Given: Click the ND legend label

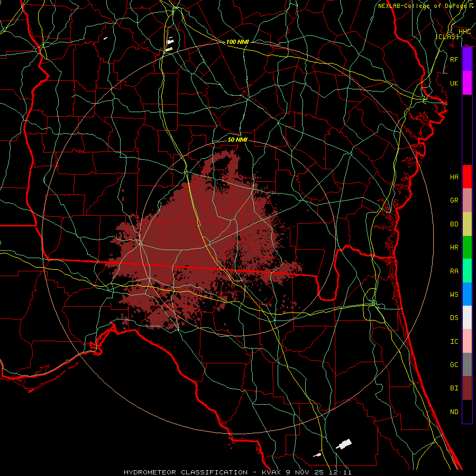Looking at the screenshot, I should pyautogui.click(x=454, y=412).
